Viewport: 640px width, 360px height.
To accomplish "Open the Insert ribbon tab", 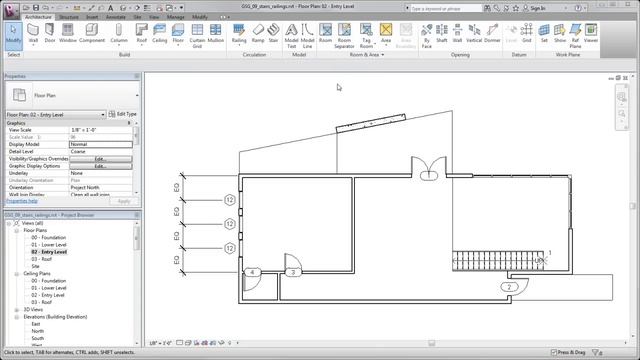I will (x=92, y=17).
